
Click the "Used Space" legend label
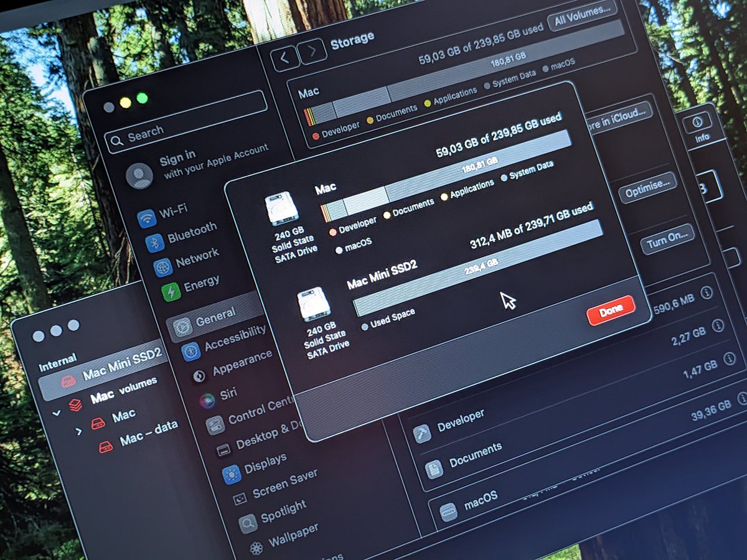click(392, 317)
